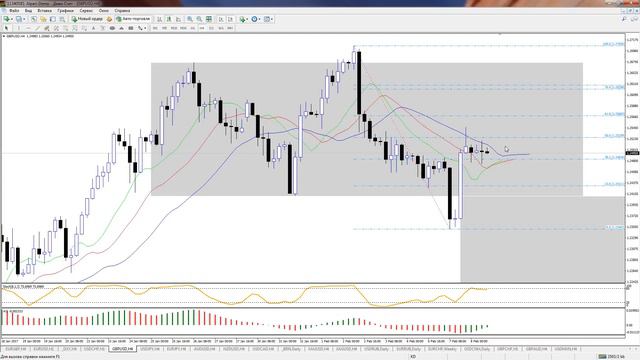Zoom in on the chart
640x360 pixels.
(190, 19)
